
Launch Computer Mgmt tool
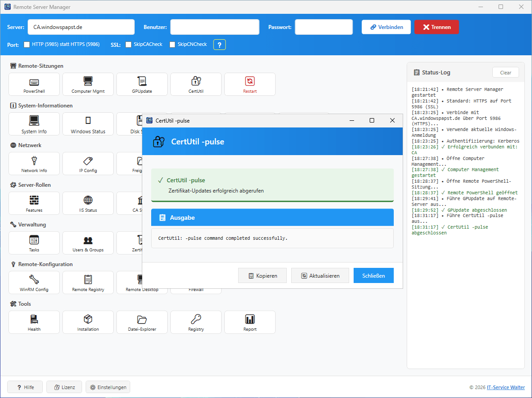[x=88, y=84]
